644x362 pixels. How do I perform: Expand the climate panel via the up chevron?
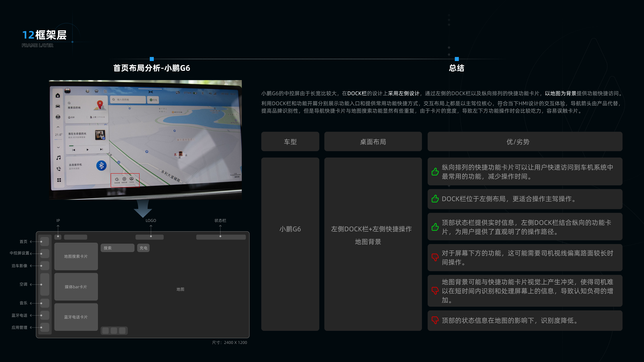(58, 127)
